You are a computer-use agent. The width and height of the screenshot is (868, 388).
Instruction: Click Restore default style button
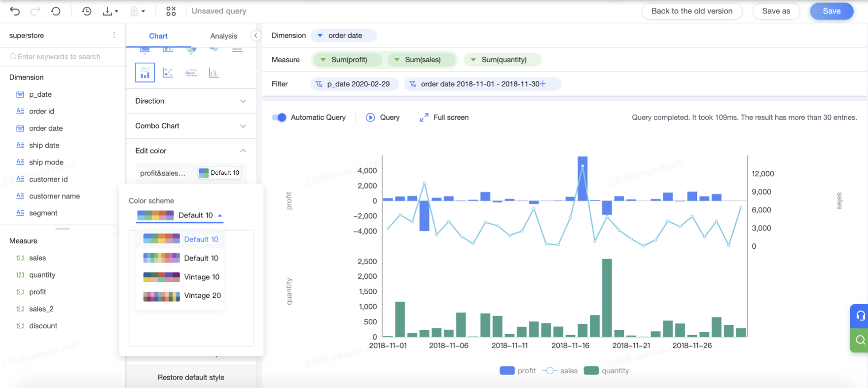click(x=191, y=377)
